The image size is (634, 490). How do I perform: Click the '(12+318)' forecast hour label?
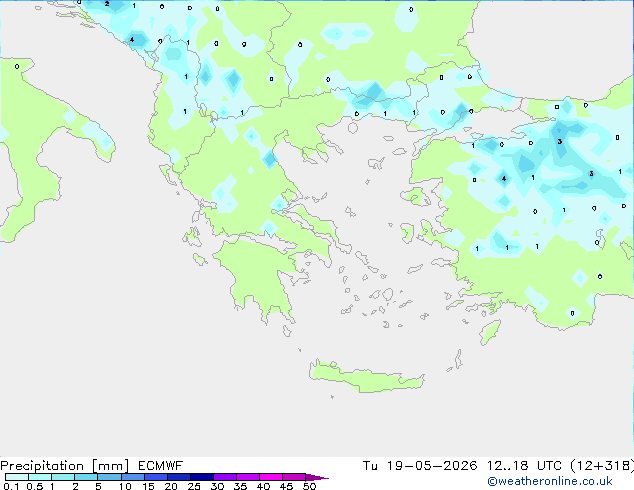[x=602, y=466]
